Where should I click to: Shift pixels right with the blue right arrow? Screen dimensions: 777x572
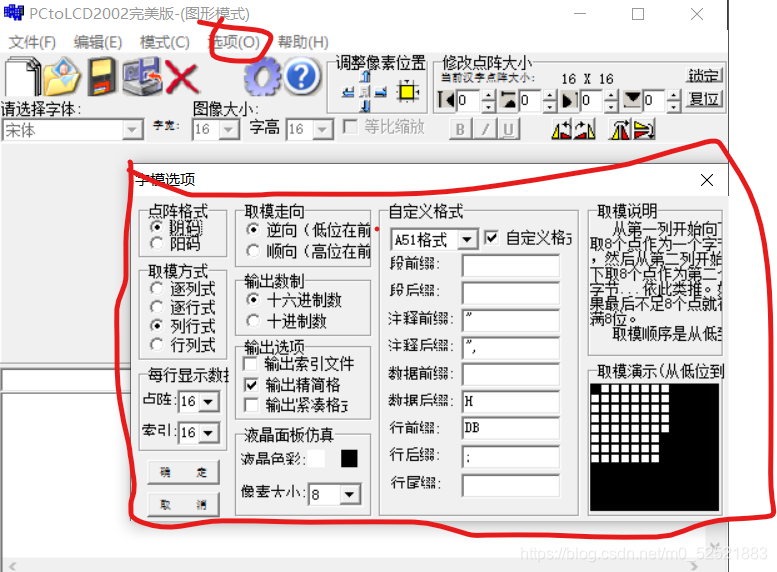(381, 92)
